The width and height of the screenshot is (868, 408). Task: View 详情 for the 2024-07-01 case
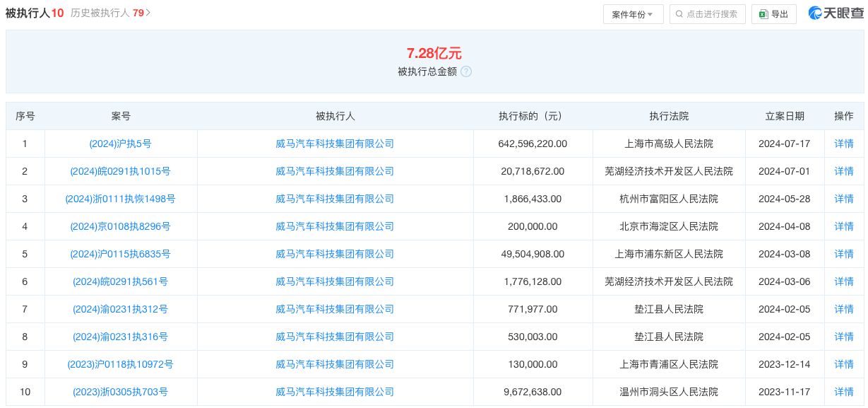coord(844,171)
